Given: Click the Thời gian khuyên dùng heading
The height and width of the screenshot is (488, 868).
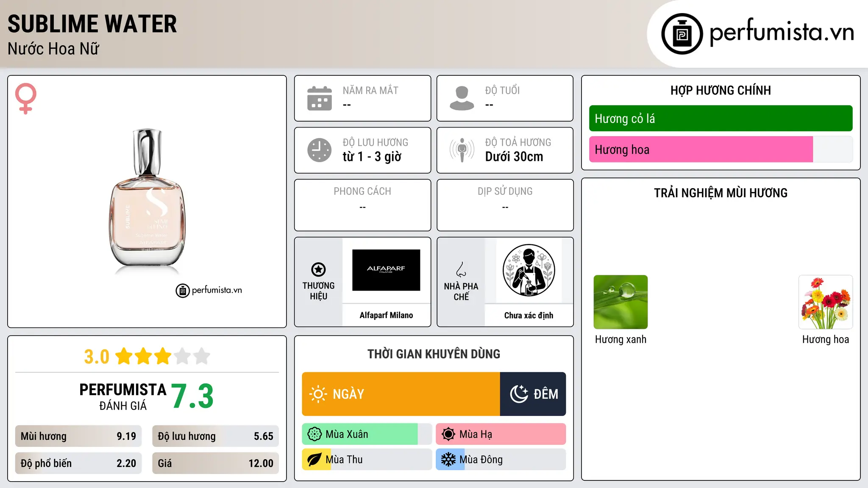Looking at the screenshot, I should pos(434,354).
